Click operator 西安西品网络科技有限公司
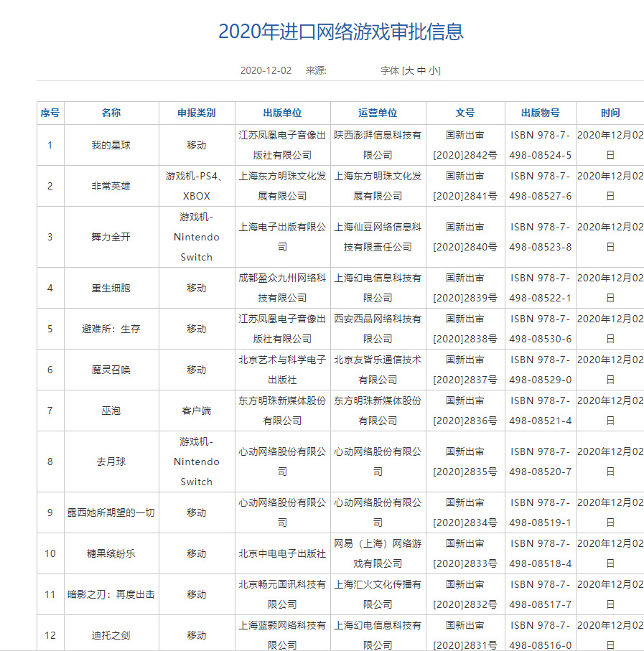This screenshot has height=651, width=644. point(378,329)
